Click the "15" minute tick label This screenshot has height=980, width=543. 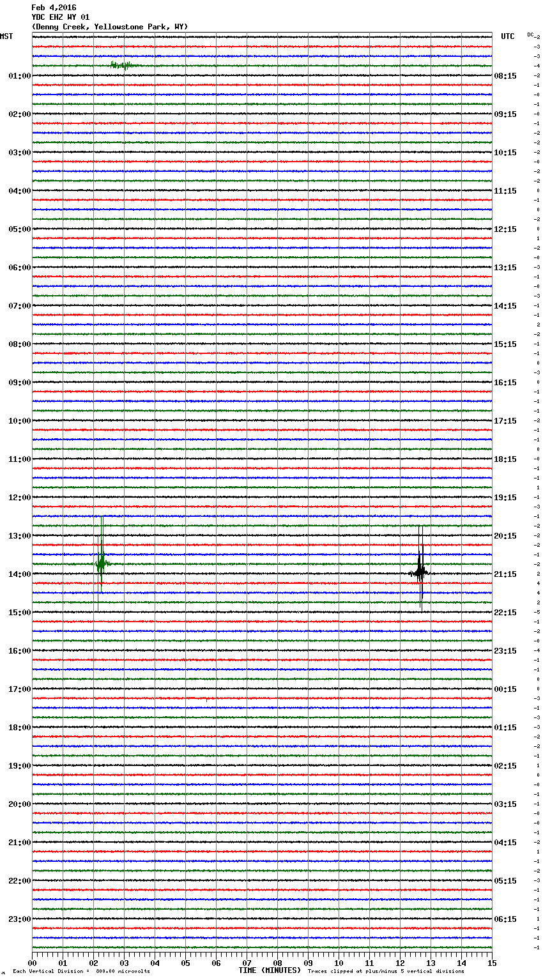click(492, 963)
